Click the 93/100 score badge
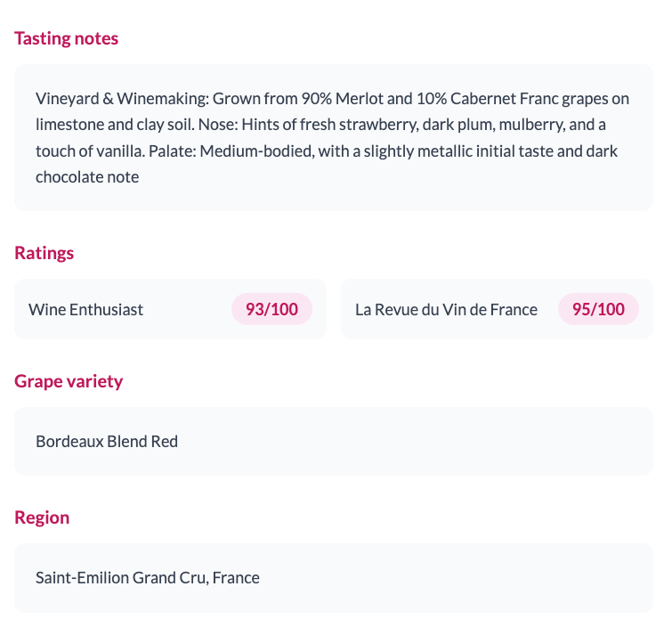 [x=271, y=310]
